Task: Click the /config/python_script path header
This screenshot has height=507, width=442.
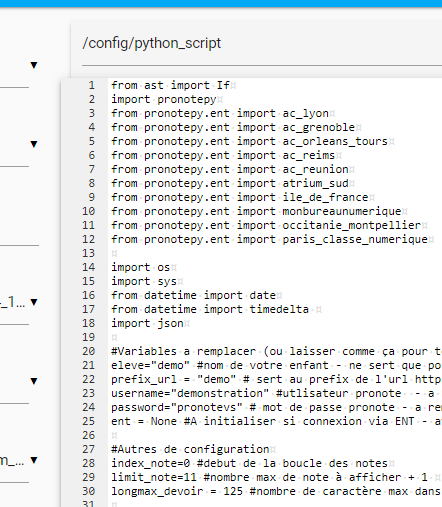Action: point(152,43)
